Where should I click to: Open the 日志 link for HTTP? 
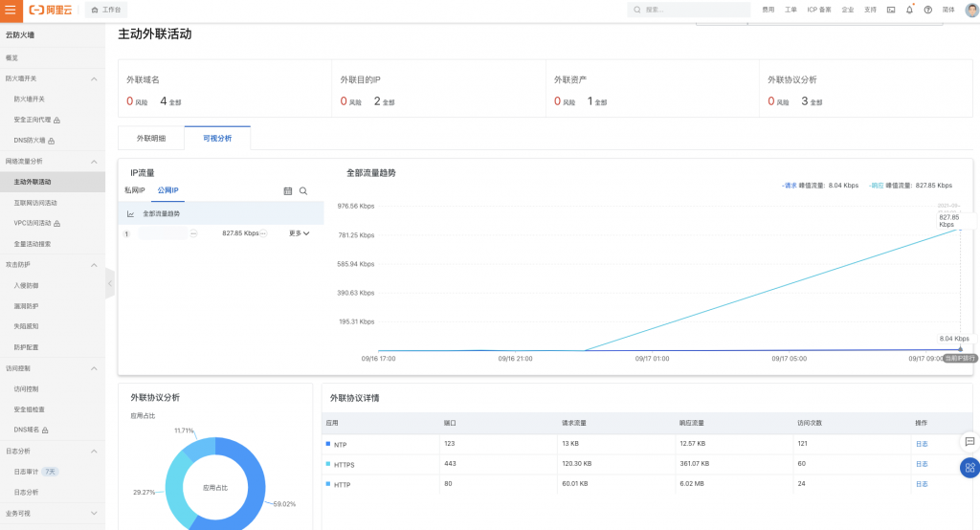pyautogui.click(x=922, y=484)
